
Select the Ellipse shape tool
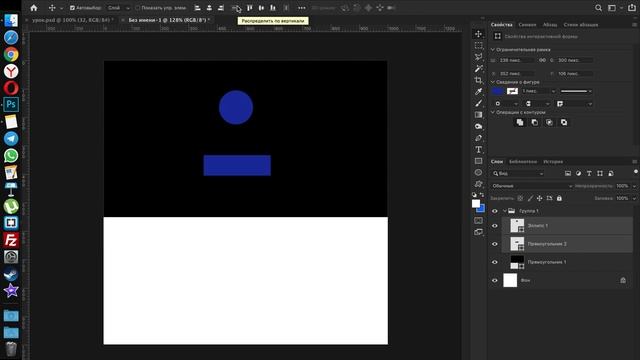[x=478, y=172]
